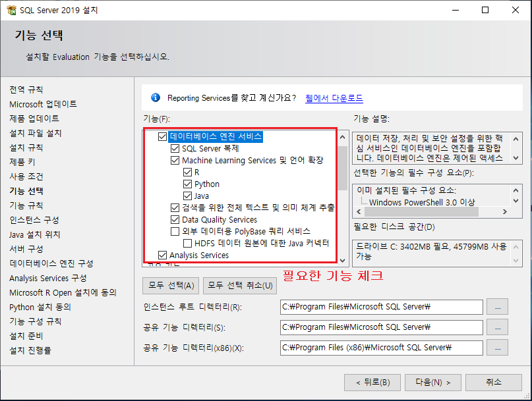Check HDFS 데이터 원본에 대한 Java 커넥터
Viewport: 532px width, 401px height.
click(187, 244)
